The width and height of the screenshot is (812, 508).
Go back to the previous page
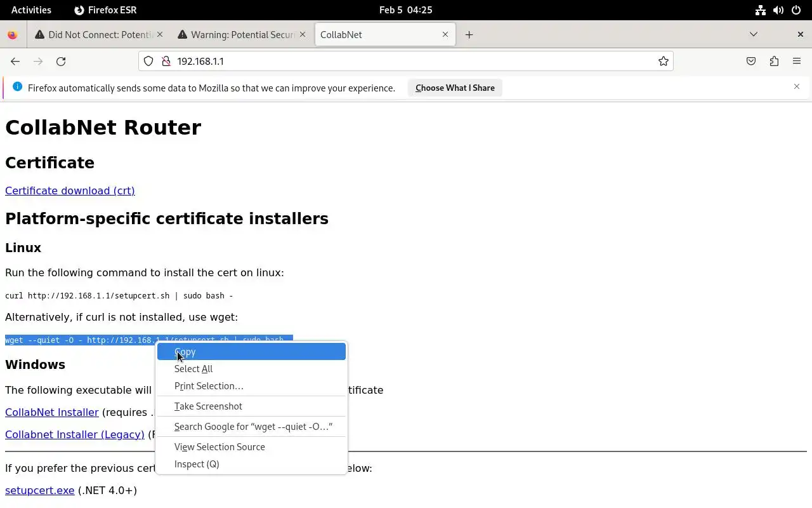pyautogui.click(x=15, y=62)
